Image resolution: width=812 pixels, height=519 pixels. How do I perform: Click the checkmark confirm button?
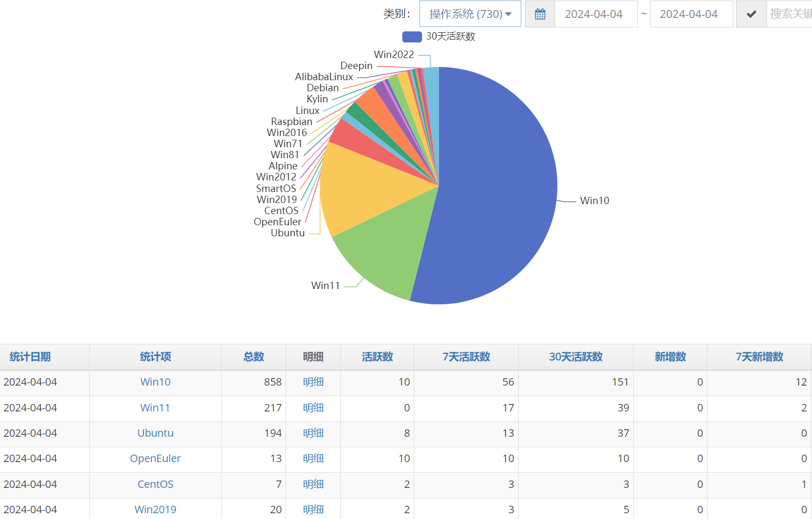coord(751,14)
